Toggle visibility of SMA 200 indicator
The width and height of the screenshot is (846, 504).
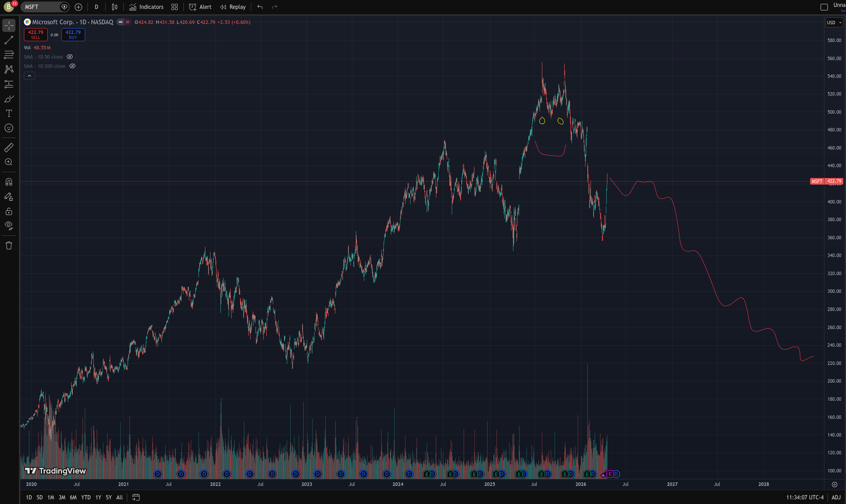(72, 66)
